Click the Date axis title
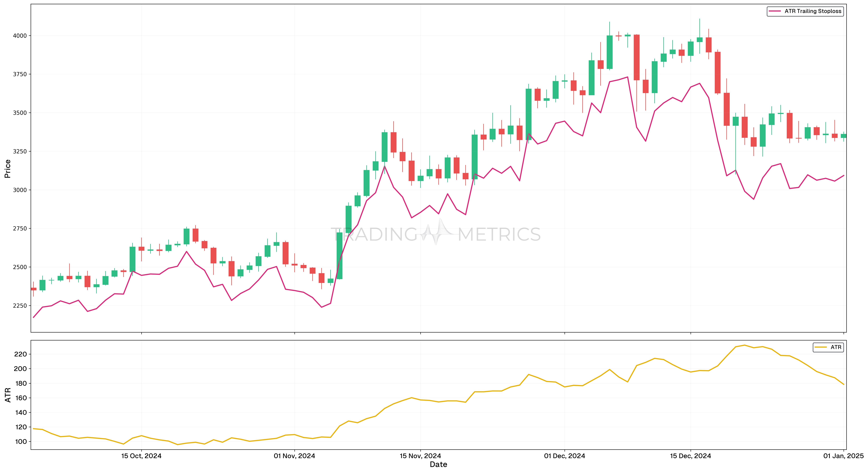The width and height of the screenshot is (868, 472). click(438, 465)
